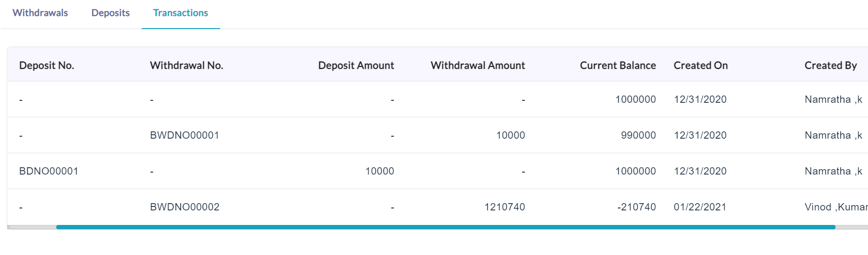Click the Deposit Amount column header

tap(356, 65)
